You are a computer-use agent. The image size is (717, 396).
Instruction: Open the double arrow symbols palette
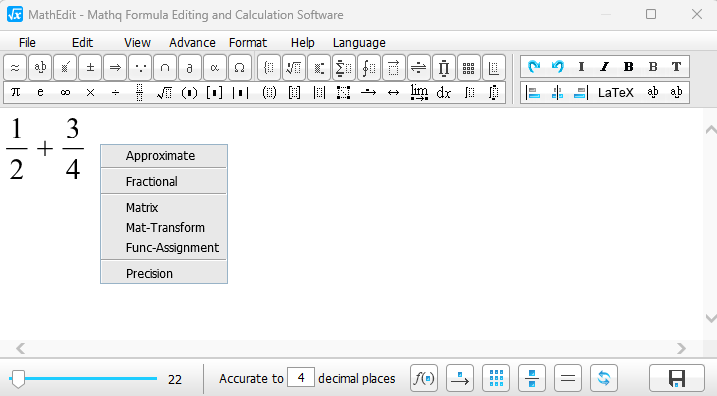[x=115, y=68]
